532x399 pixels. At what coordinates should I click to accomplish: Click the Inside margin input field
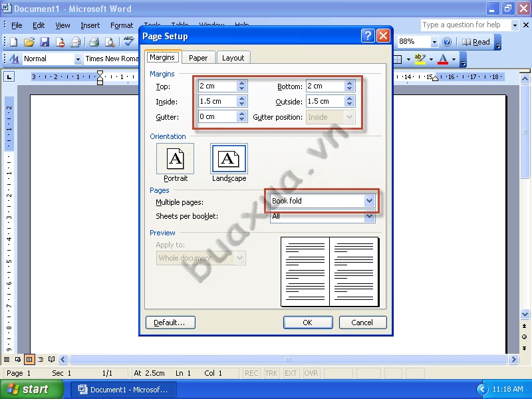(217, 101)
